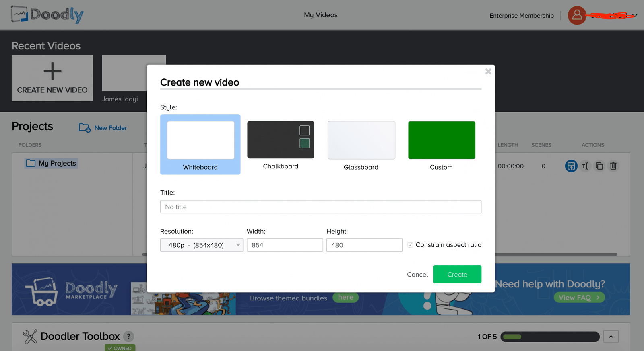Click the Doodly logo in the header
Screen dimensions: 644x351
[x=47, y=15]
